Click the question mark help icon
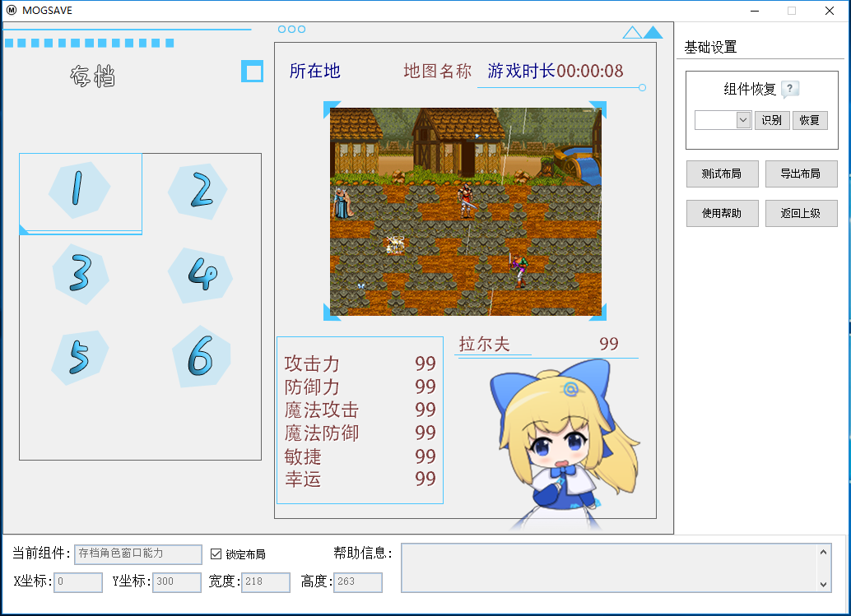851x616 pixels. pos(790,88)
